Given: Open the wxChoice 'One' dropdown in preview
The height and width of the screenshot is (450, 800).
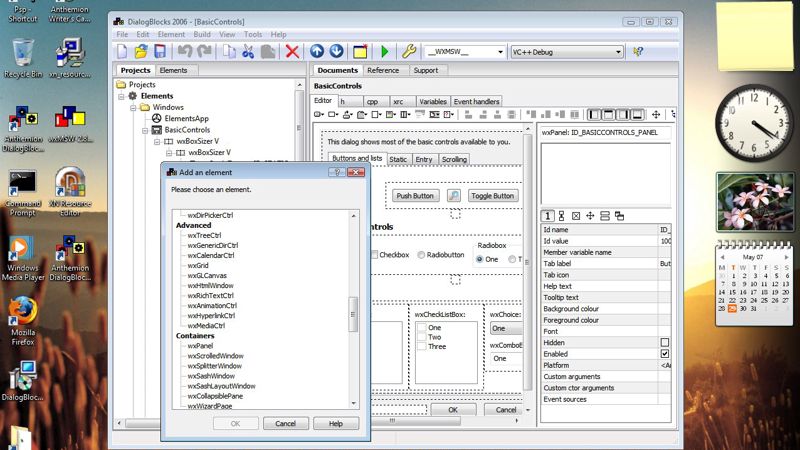Looking at the screenshot, I should point(506,329).
